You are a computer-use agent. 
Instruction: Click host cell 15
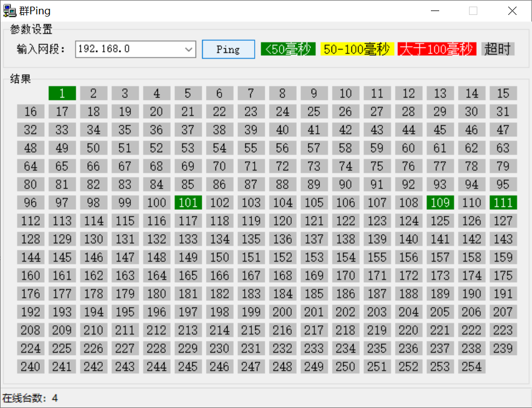coord(503,93)
